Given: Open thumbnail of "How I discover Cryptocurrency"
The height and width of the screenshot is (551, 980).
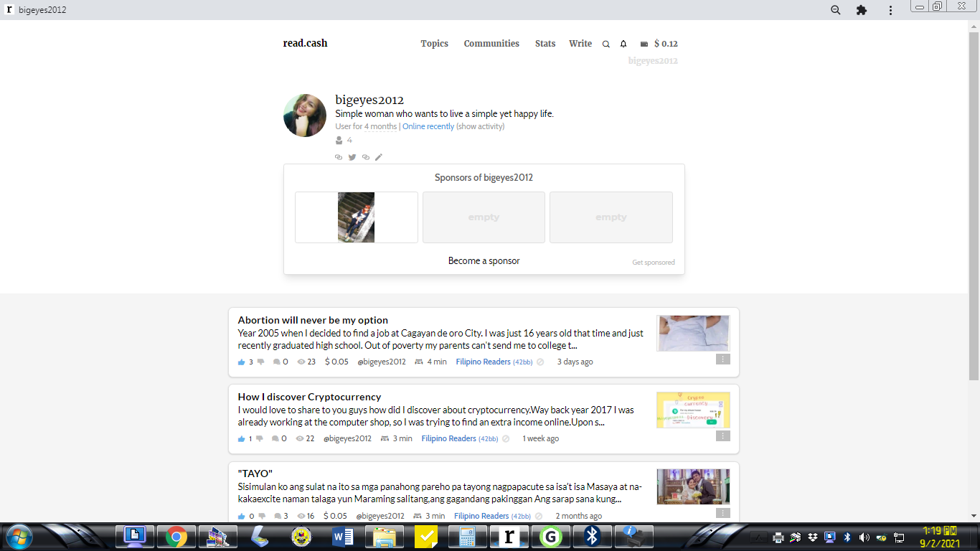Looking at the screenshot, I should (x=693, y=410).
